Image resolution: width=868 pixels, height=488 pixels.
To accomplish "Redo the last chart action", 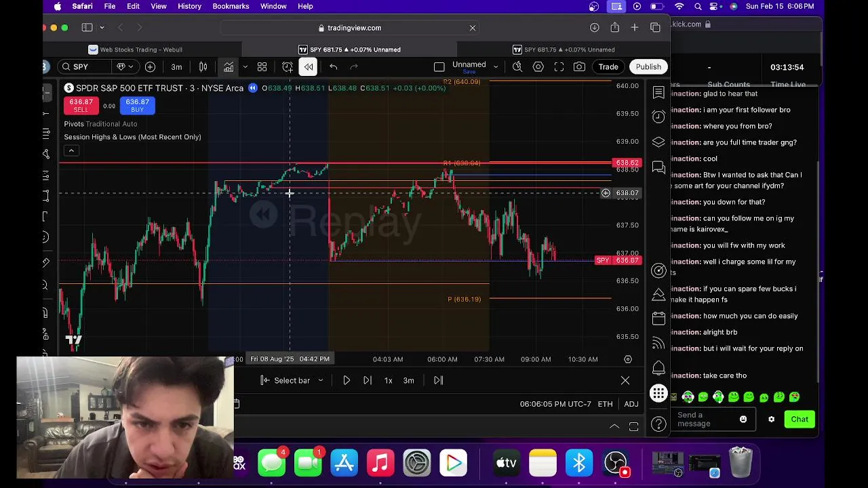I will click(x=354, y=66).
